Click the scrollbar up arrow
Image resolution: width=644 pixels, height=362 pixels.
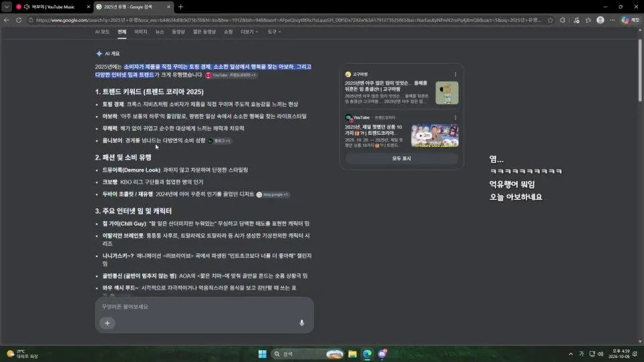pyautogui.click(x=640, y=30)
